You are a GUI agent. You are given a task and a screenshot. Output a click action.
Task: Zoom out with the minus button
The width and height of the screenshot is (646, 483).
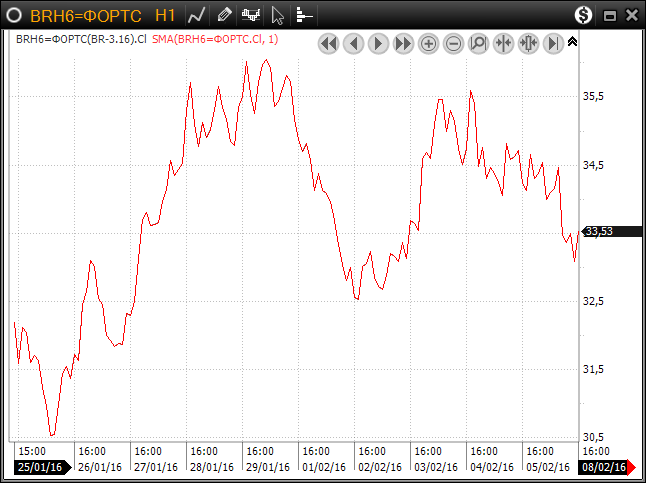453,43
